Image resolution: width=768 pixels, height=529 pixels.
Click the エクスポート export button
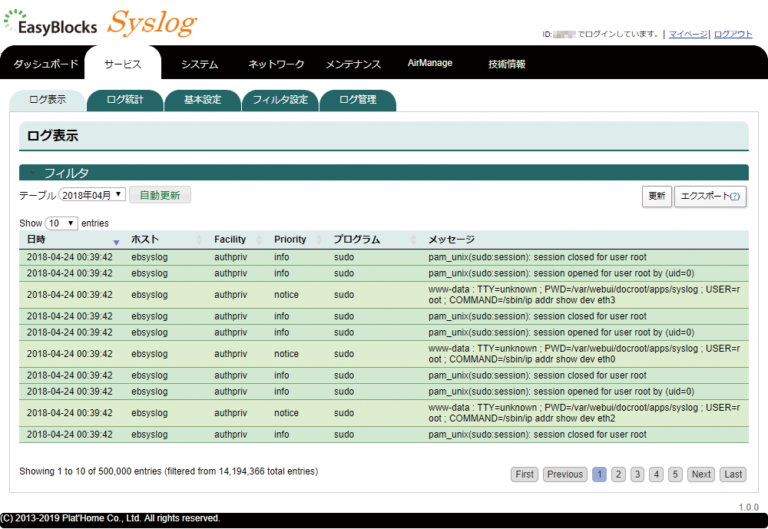coord(710,196)
